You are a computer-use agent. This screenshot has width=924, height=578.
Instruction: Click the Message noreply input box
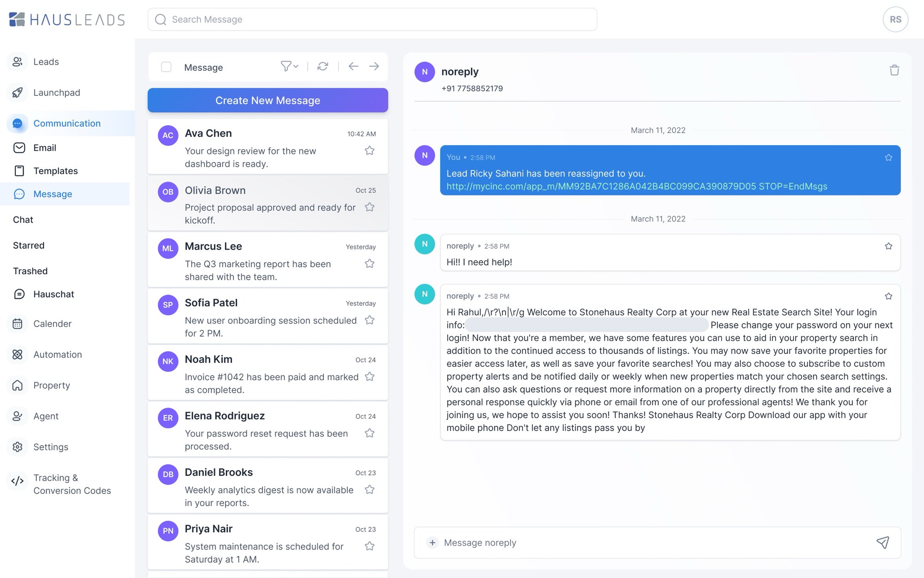point(657,542)
